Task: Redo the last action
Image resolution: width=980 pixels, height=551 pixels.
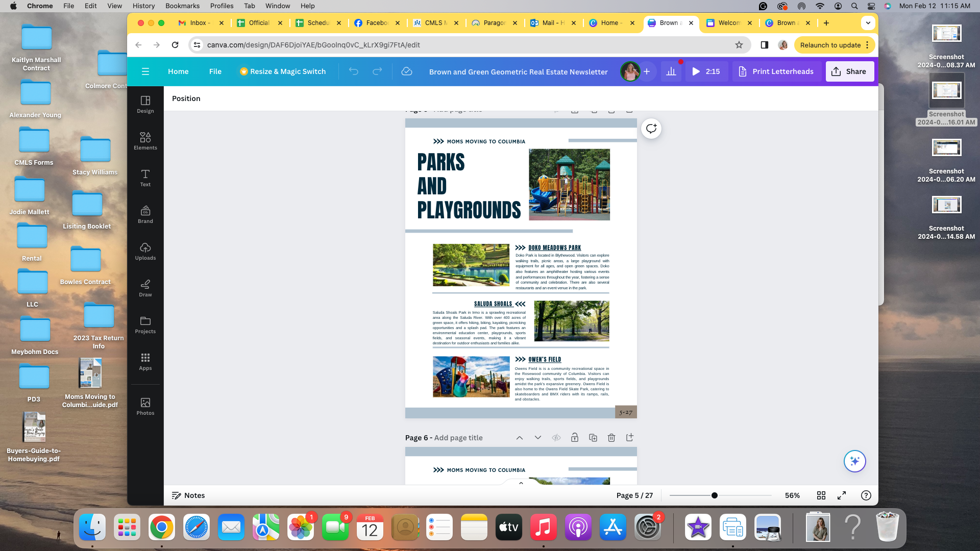Action: coord(377,71)
